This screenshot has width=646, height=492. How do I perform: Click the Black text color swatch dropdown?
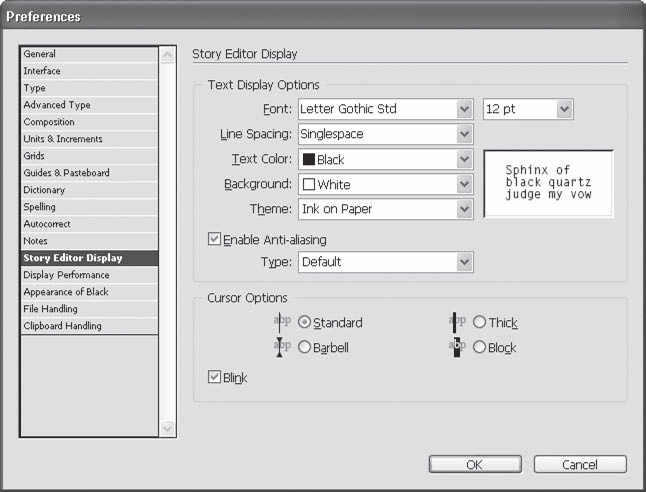(385, 160)
